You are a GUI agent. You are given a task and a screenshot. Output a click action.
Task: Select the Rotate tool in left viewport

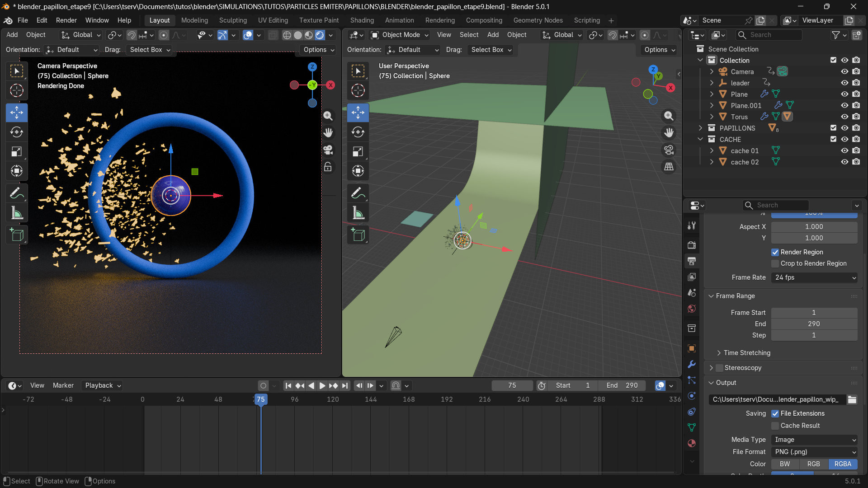17,132
